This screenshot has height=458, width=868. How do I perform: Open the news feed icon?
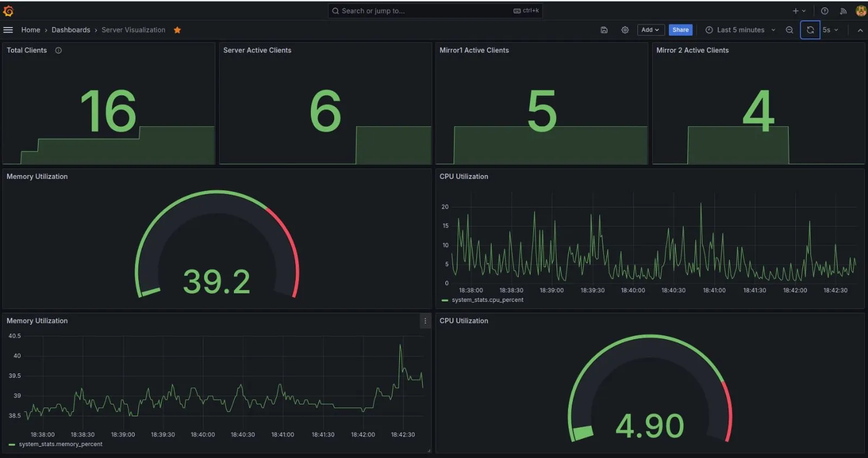843,11
